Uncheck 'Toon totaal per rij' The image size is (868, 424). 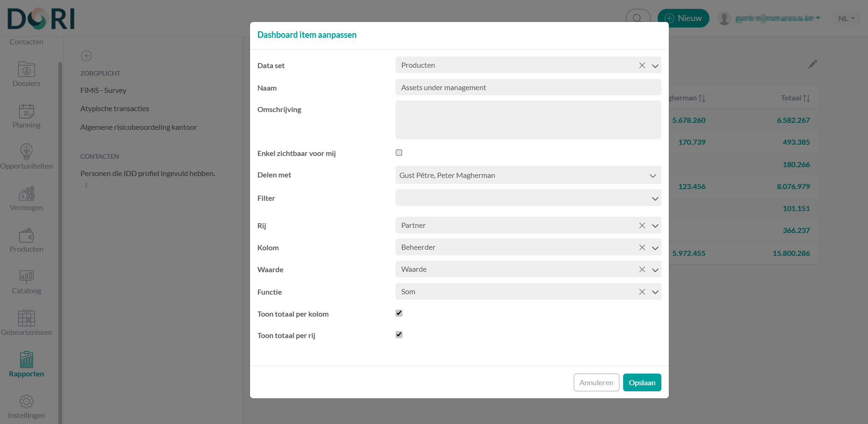tap(399, 335)
